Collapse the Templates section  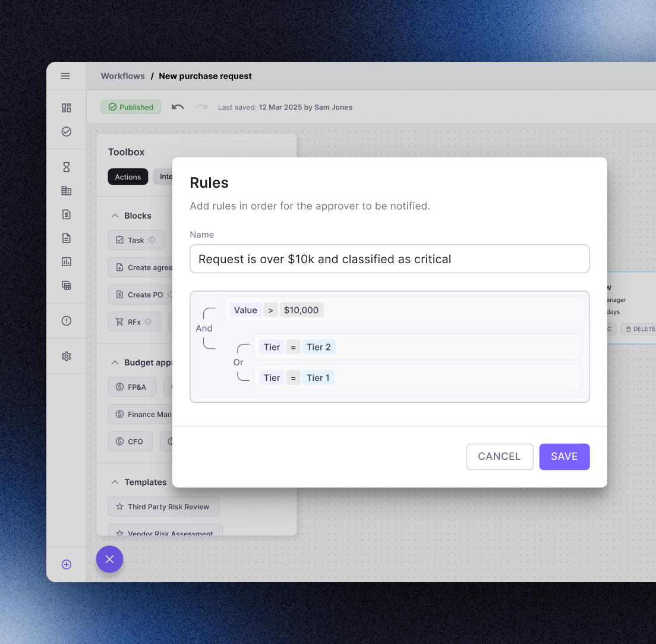pyautogui.click(x=115, y=482)
